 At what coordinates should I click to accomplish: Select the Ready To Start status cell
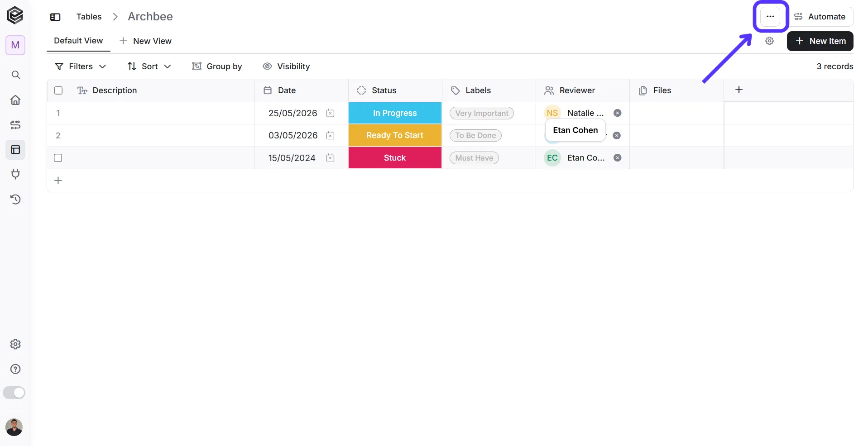coord(395,135)
